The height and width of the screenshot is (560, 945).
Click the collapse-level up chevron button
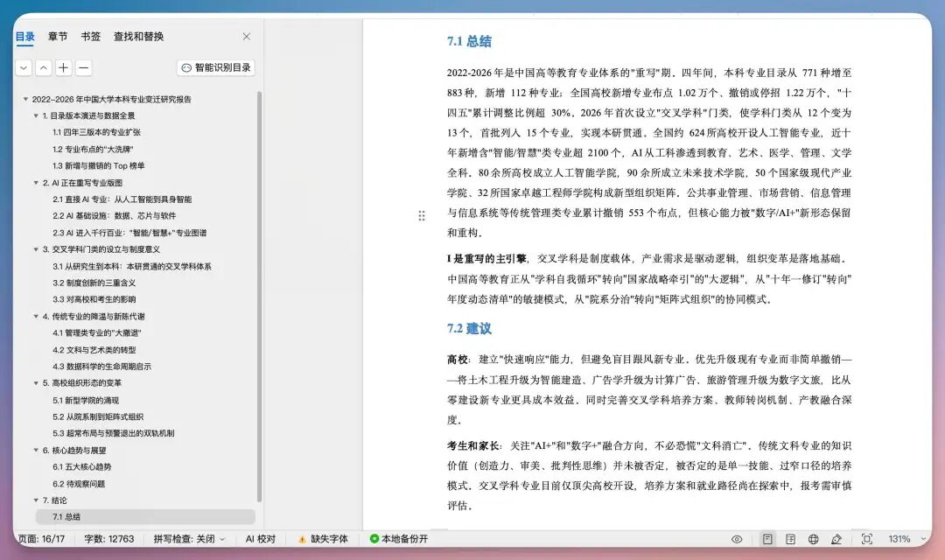pos(44,67)
